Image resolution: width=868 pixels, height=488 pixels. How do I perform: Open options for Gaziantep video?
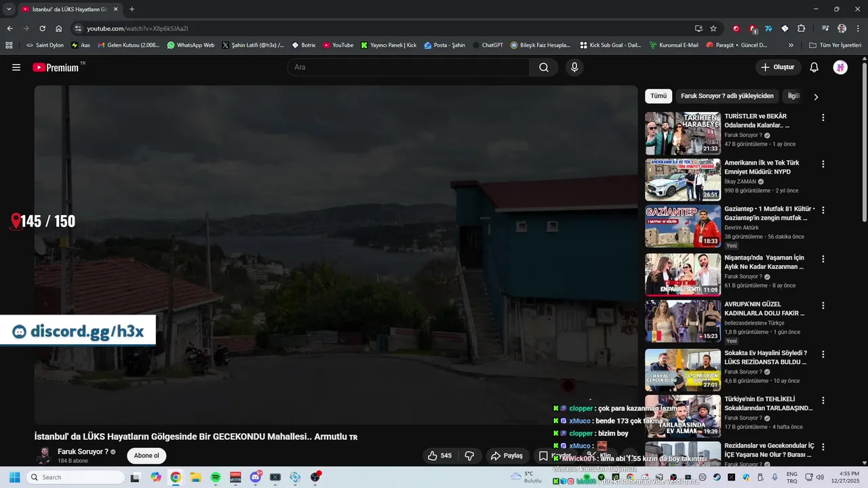click(823, 210)
